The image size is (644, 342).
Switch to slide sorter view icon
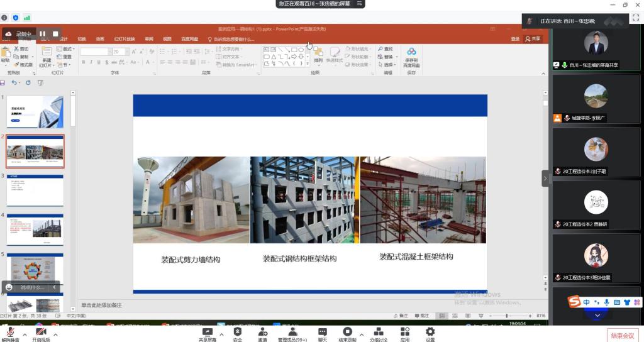(x=455, y=316)
